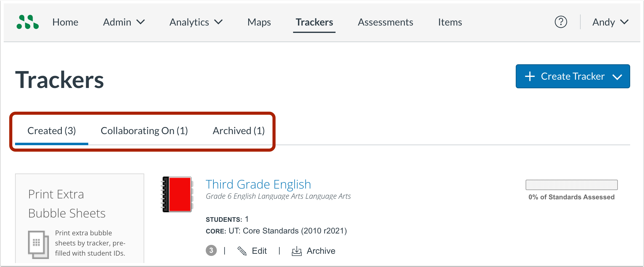Open the Archived trackers tab
644x267 pixels.
click(238, 130)
